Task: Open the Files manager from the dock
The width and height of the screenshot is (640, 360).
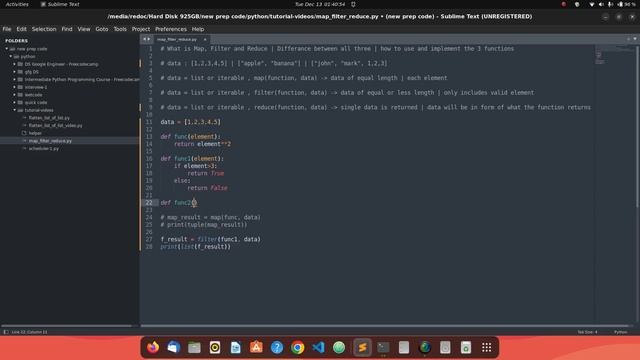Action: (x=194, y=347)
